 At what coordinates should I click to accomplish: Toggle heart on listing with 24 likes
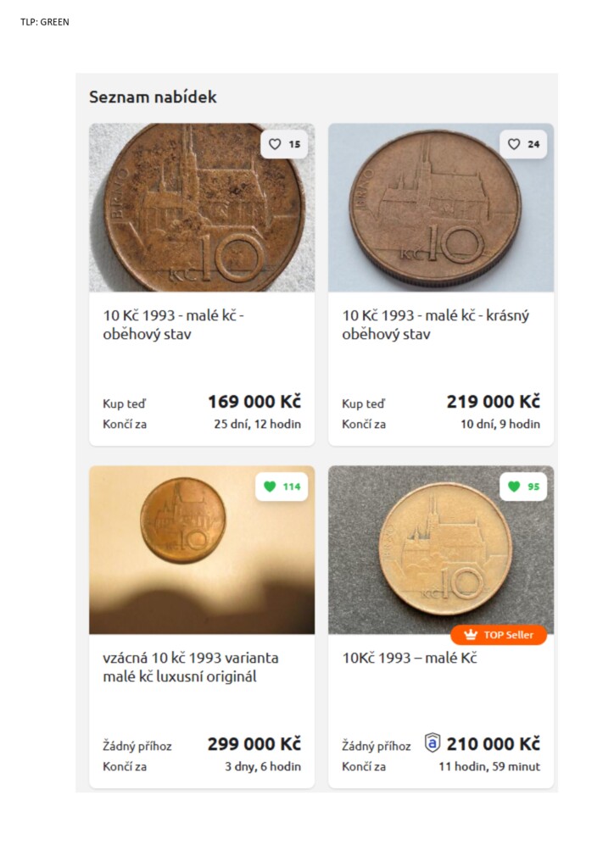[x=523, y=144]
